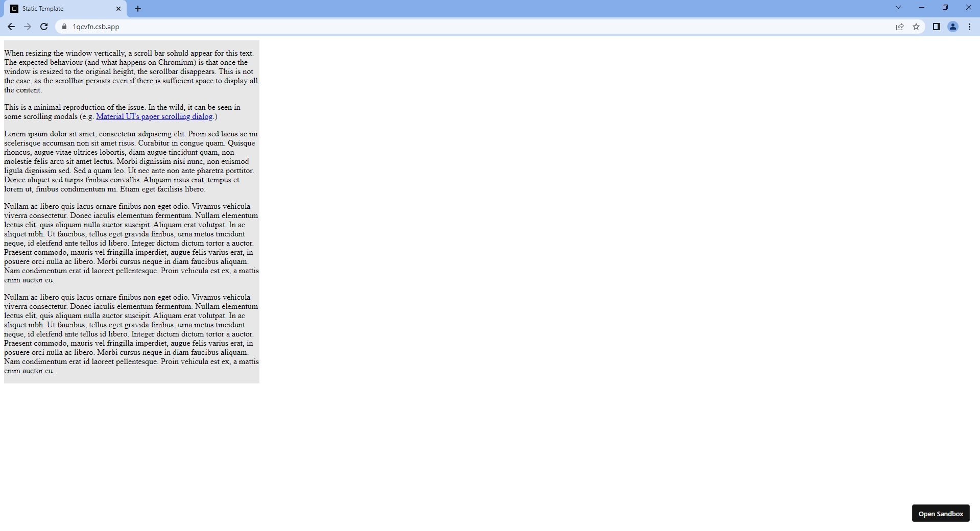This screenshot has height=531, width=980.
Task: Open a new browser tab
Action: coord(137,9)
